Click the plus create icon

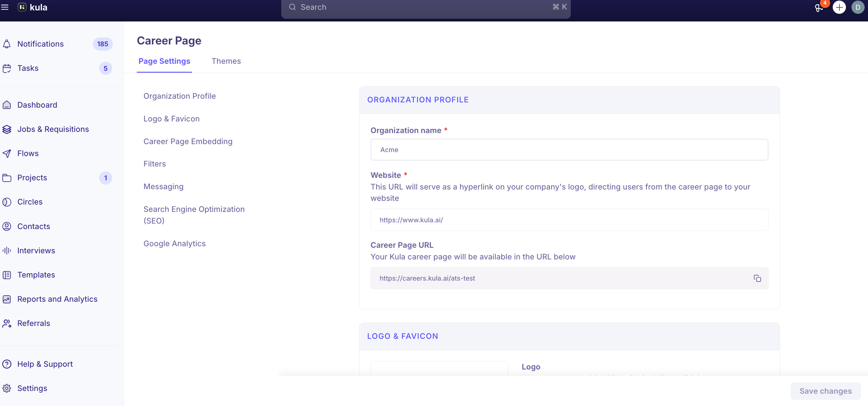coord(839,7)
